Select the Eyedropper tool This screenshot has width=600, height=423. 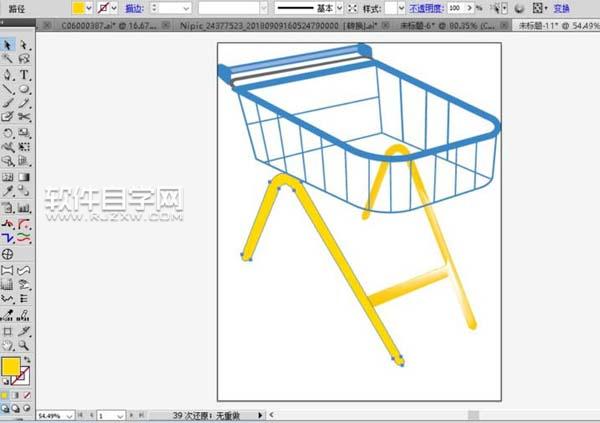7,191
